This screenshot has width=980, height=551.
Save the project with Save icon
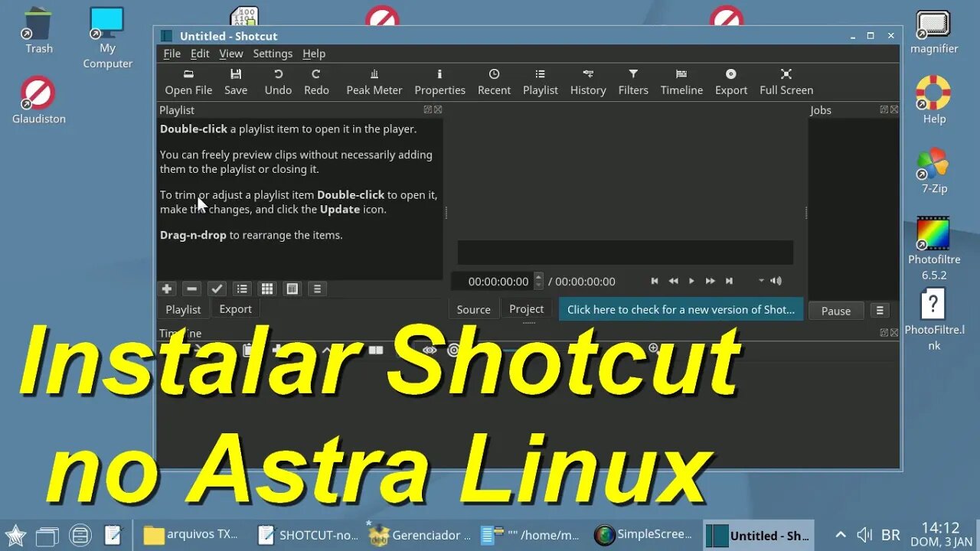point(236,82)
